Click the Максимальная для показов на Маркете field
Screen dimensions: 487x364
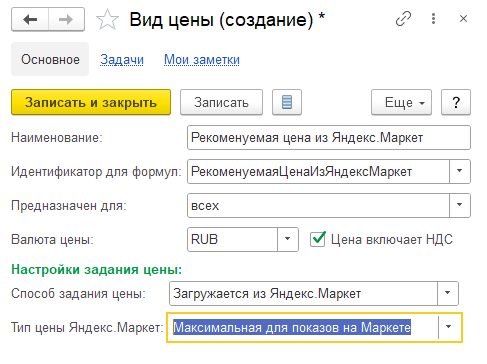pos(303,327)
